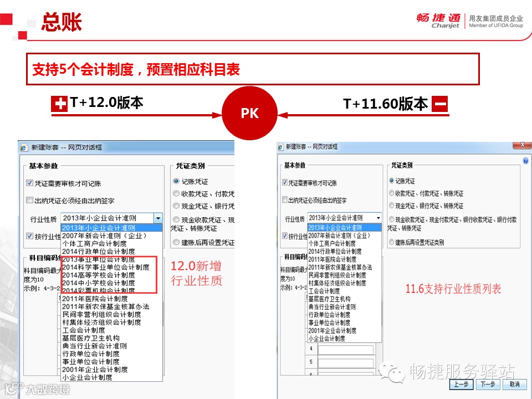Viewport: 532px width, 399px height.
Task: Select 记账凭证 radio in left dialog
Action: point(176,181)
